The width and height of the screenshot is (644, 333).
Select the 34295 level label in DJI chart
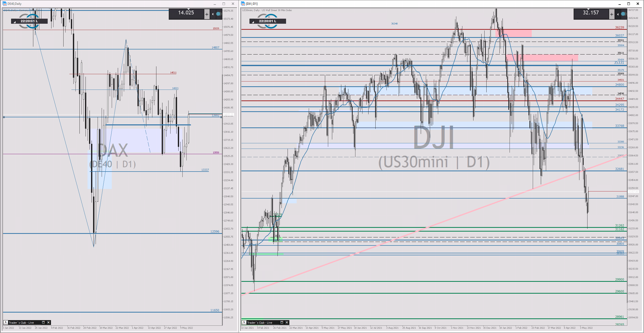(620, 105)
